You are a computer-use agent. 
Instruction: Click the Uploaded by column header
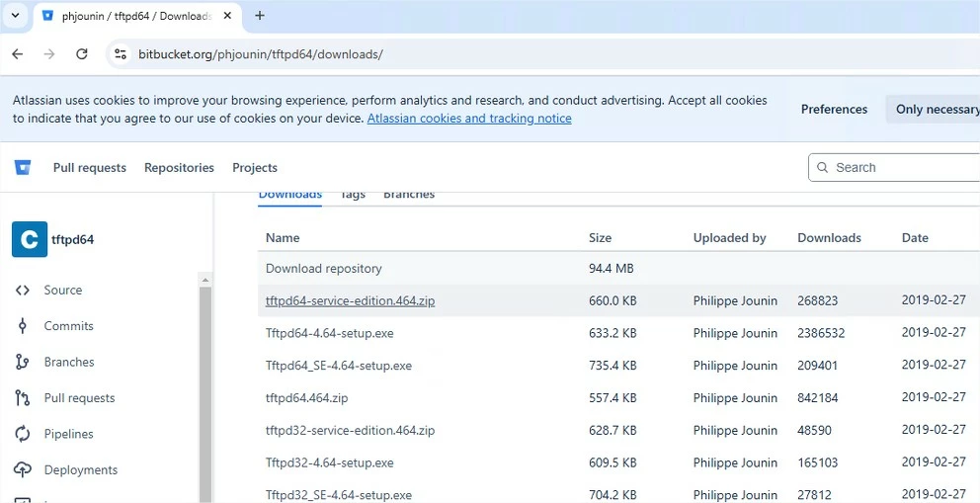[729, 238]
